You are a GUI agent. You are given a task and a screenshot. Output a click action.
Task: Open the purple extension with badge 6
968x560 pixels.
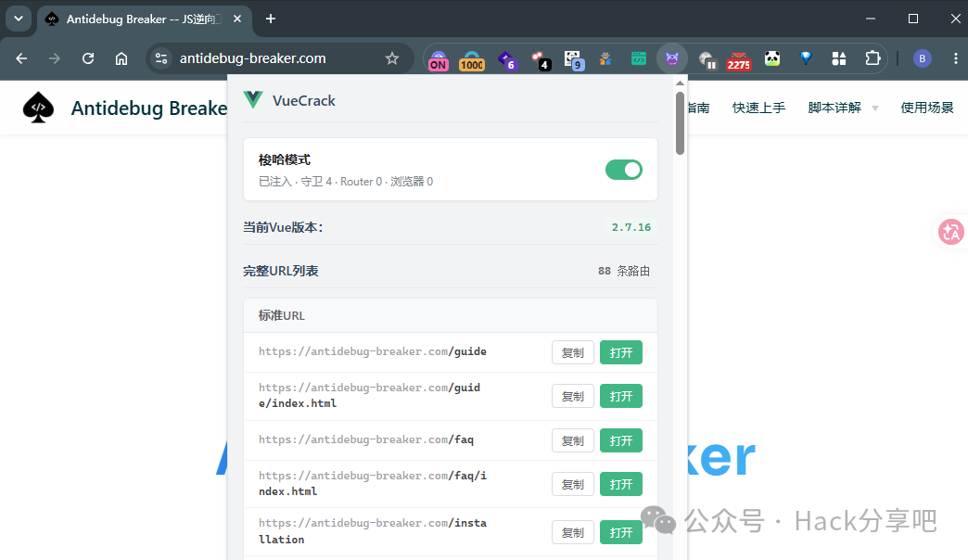point(507,60)
